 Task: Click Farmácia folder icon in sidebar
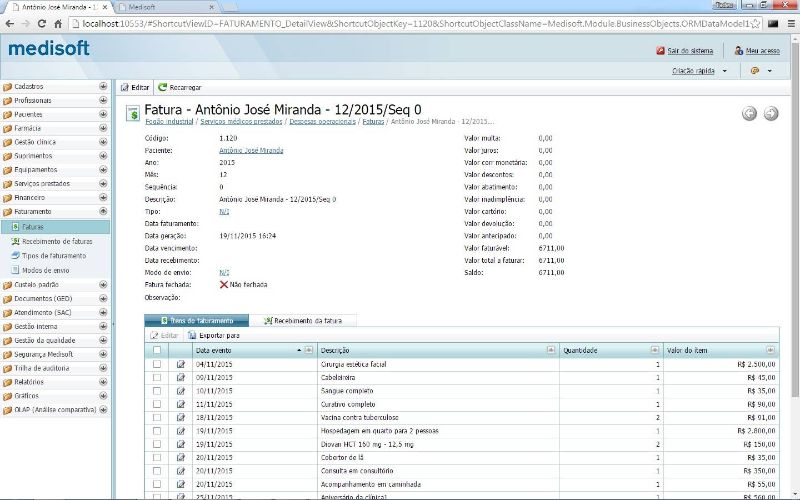pos(7,129)
